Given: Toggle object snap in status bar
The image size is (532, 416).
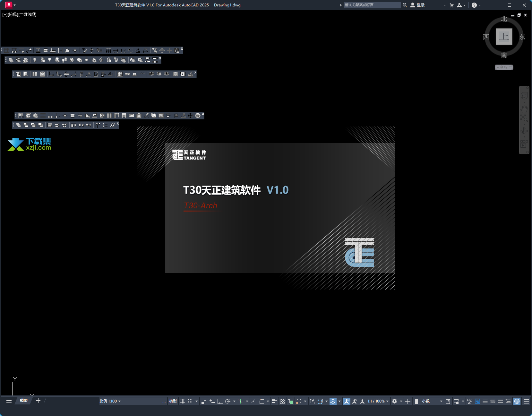Looking at the screenshot, I should point(262,401).
